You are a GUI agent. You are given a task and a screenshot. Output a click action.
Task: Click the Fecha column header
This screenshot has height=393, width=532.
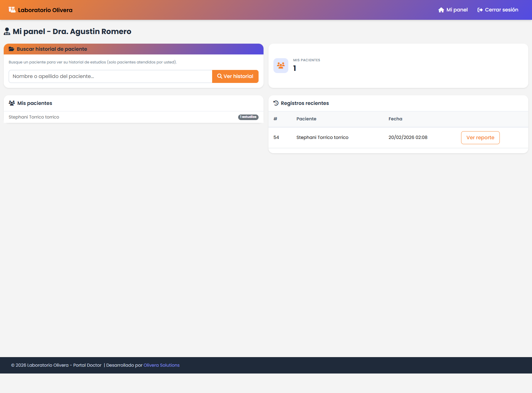pyautogui.click(x=395, y=119)
